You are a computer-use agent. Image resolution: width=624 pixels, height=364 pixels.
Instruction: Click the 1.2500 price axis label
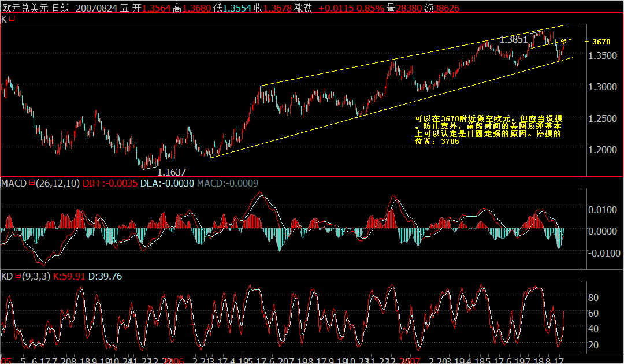[604, 118]
